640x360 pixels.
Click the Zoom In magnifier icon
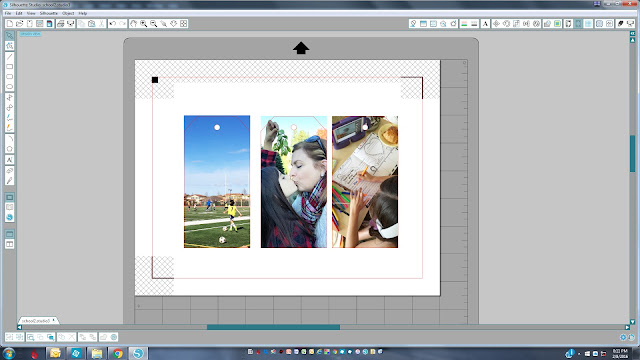(x=144, y=24)
